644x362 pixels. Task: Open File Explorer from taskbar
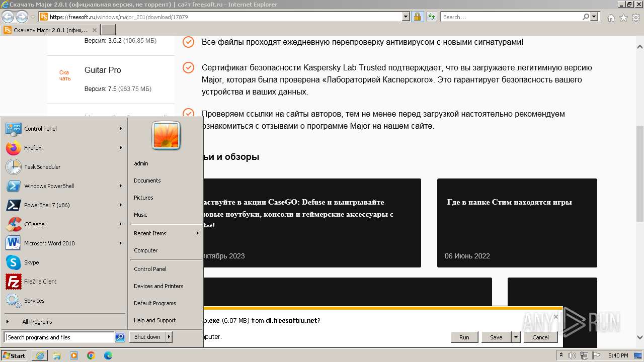[x=57, y=355]
